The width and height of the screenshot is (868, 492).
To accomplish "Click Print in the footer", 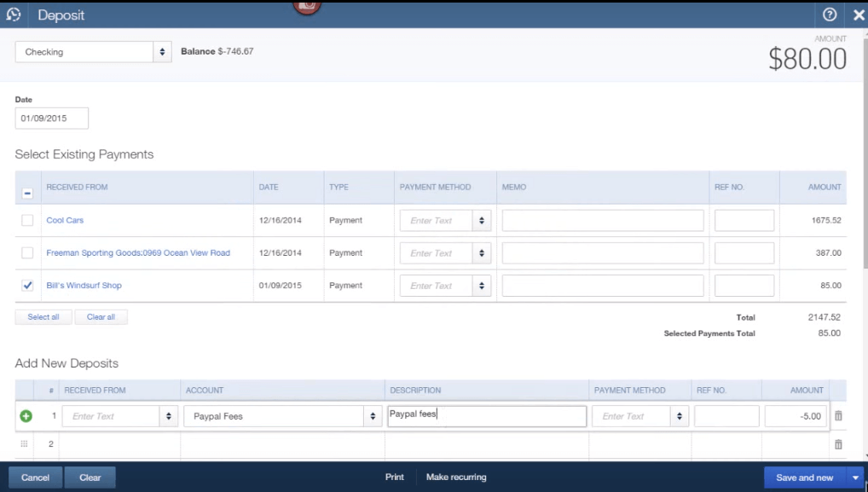I will coord(395,477).
